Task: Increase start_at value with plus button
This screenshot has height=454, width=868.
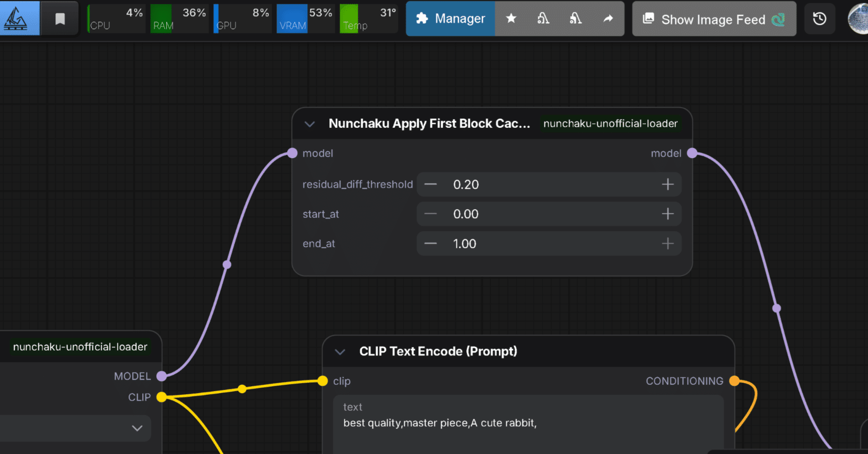Action: 668,214
